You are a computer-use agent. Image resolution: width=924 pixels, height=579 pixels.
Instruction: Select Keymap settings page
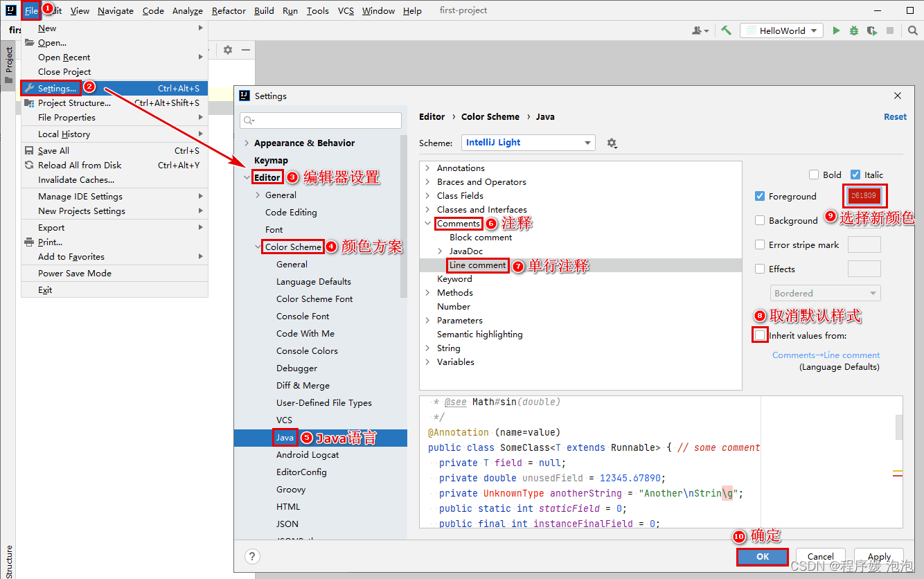[271, 160]
